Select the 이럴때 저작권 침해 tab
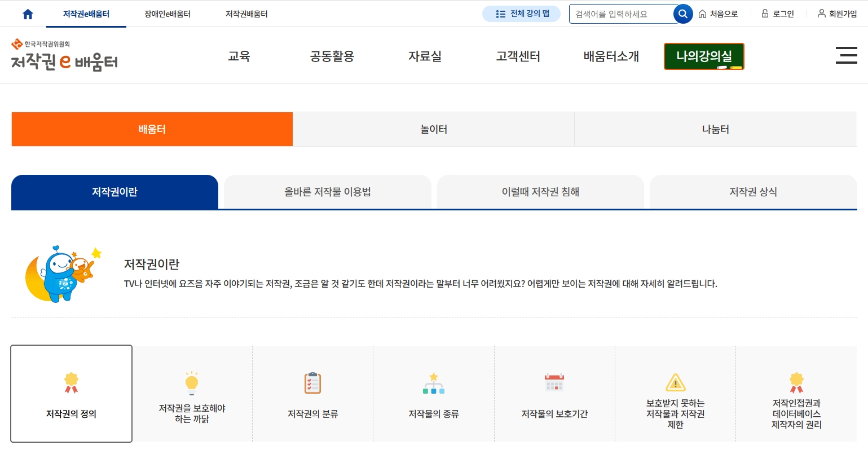The height and width of the screenshot is (467, 868). coord(540,192)
